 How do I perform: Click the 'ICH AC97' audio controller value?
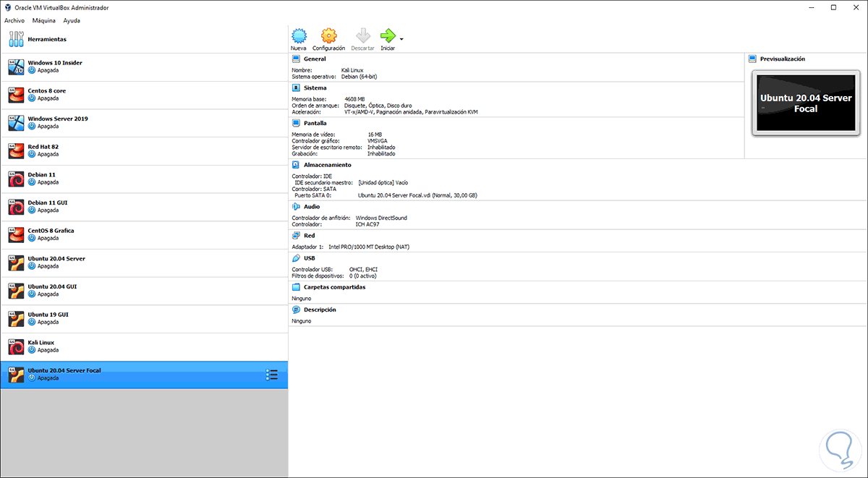coord(368,224)
